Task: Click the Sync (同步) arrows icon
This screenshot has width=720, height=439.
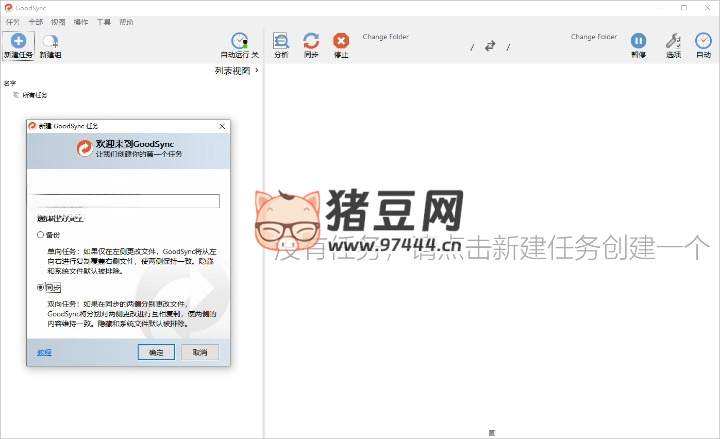Action: (311, 41)
